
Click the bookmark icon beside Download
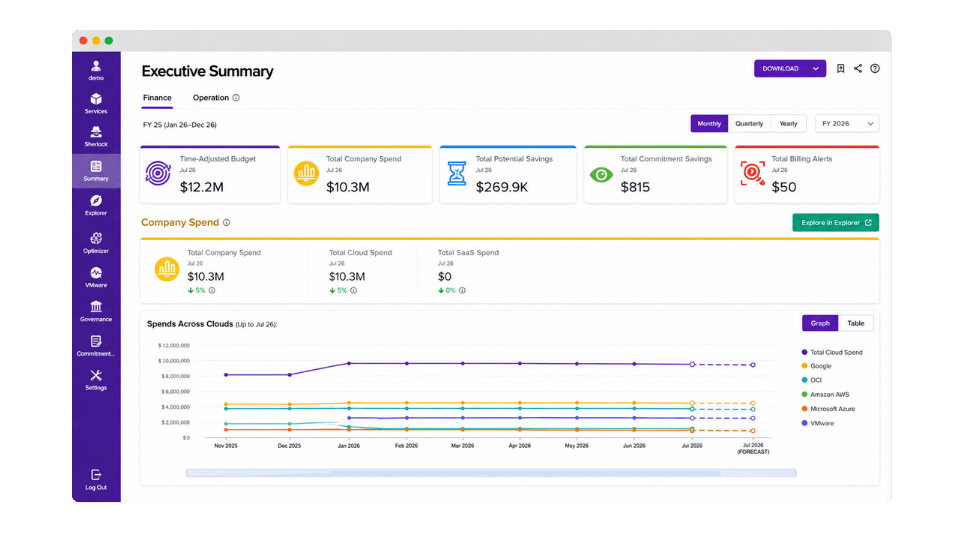tap(841, 69)
